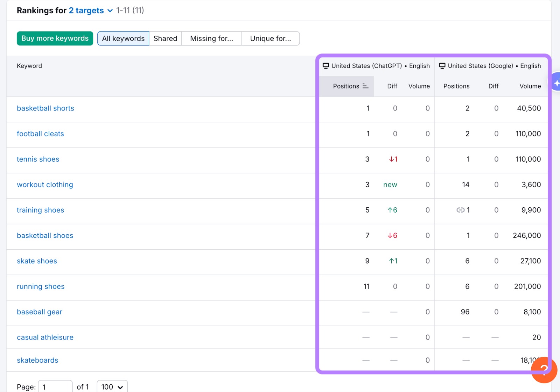Click the 27,100 volume value
This screenshot has width=560, height=392.
[x=531, y=261]
